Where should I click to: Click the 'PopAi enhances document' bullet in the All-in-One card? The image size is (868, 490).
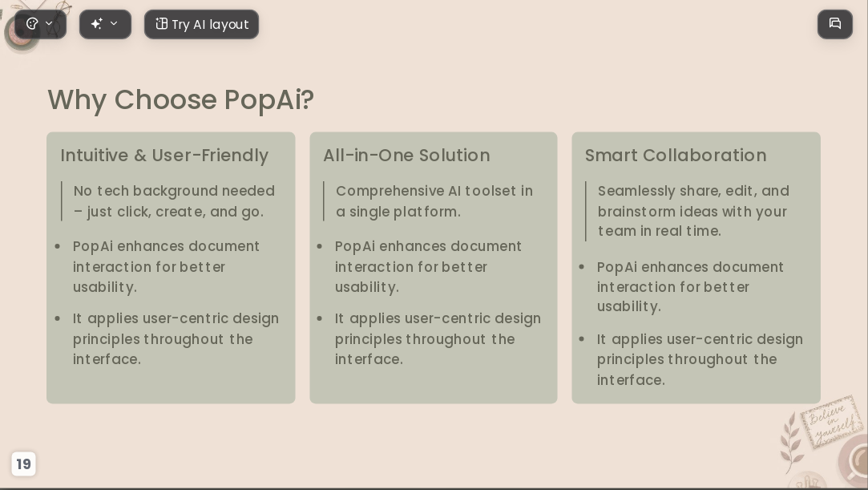[428, 266]
